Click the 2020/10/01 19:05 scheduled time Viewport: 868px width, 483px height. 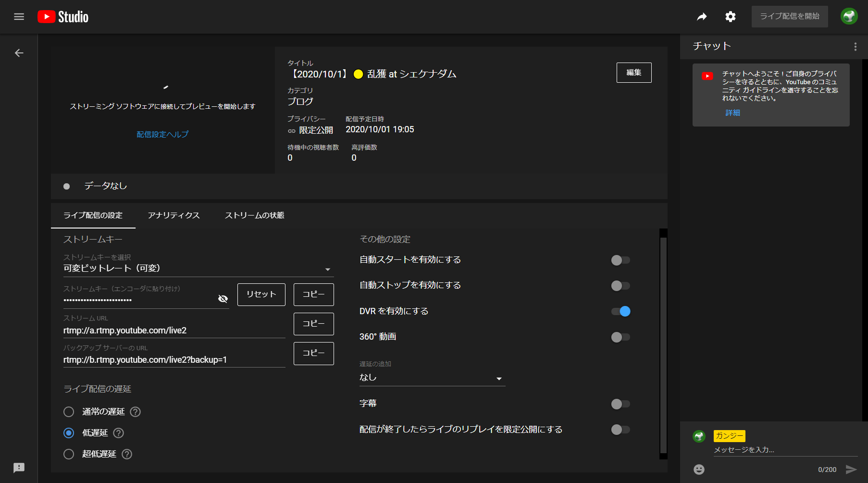coord(380,130)
